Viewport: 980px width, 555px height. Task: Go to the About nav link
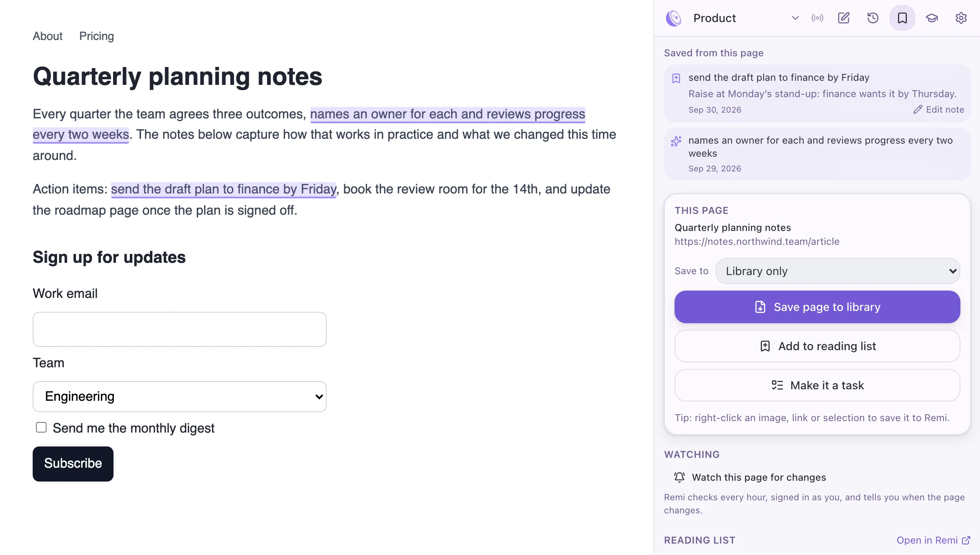coord(47,36)
